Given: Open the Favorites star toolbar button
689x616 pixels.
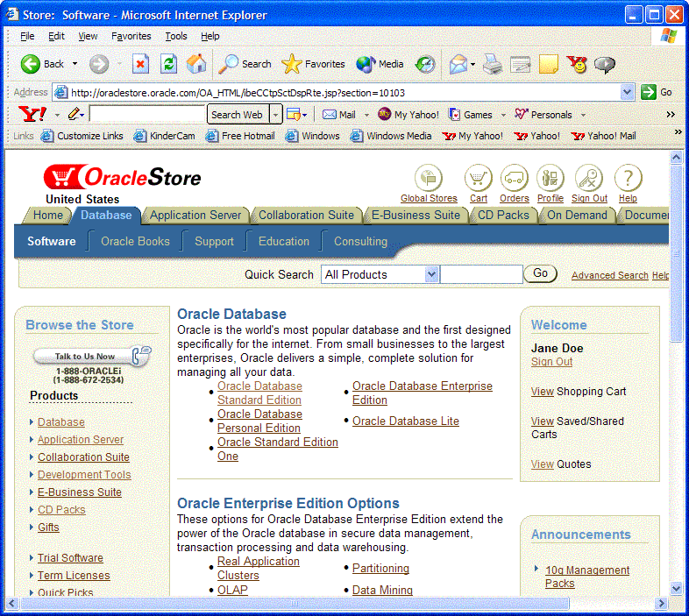Looking at the screenshot, I should coord(313,64).
